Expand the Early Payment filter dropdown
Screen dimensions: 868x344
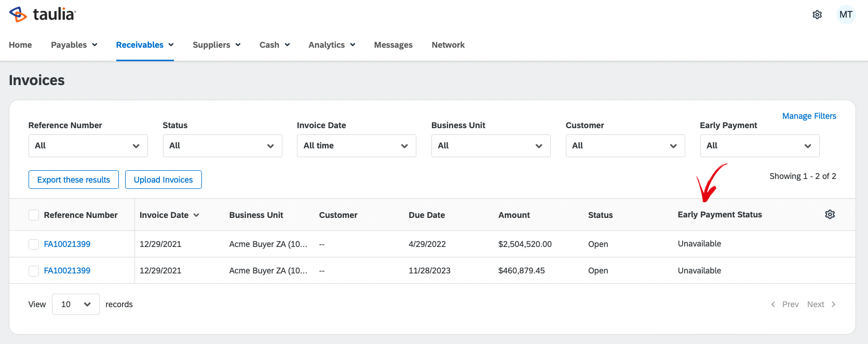pyautogui.click(x=759, y=146)
